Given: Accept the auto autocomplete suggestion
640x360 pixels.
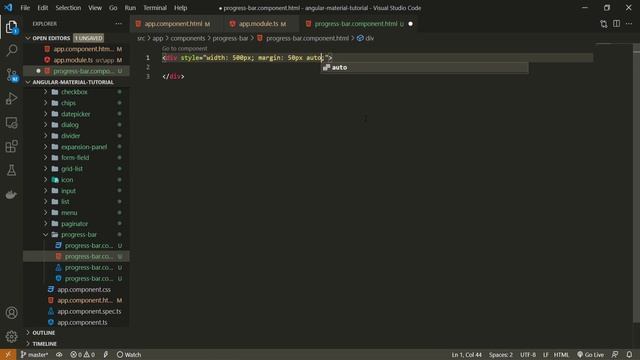Looking at the screenshot, I should (424, 68).
